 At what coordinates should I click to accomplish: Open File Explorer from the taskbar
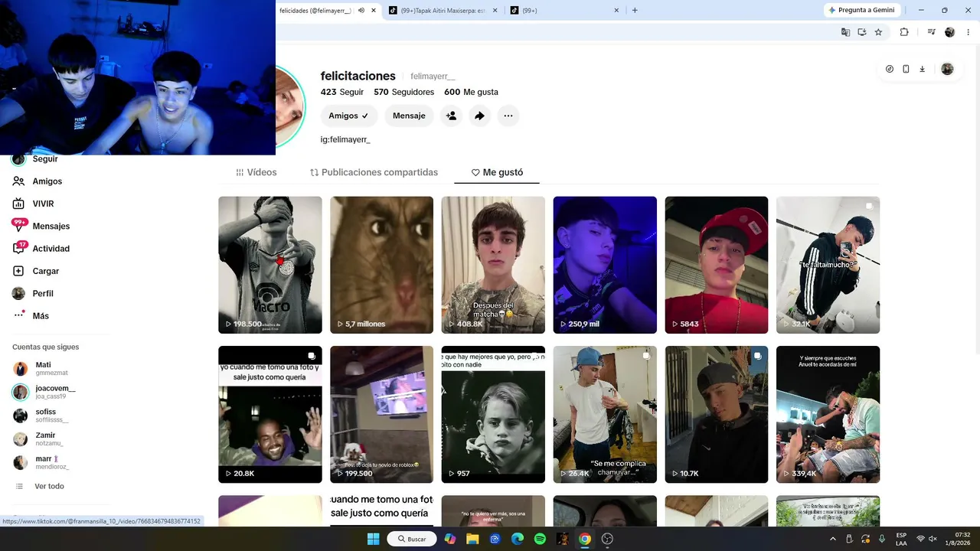472,539
